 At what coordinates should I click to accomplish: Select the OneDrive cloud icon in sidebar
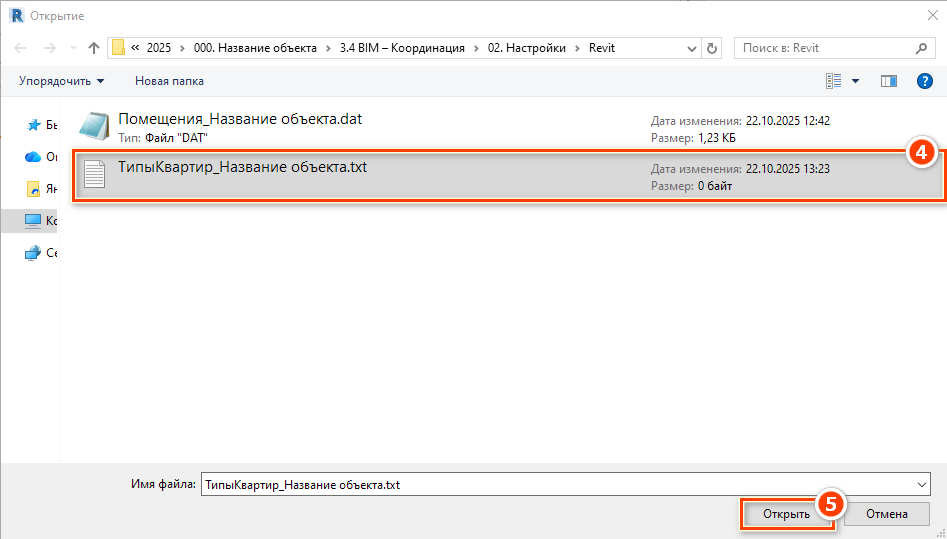tap(33, 157)
